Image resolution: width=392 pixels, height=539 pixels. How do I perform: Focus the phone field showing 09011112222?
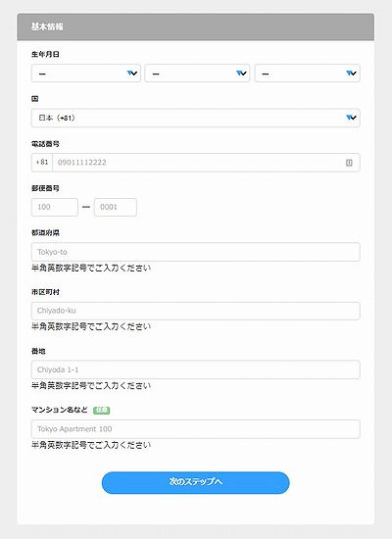tap(206, 163)
